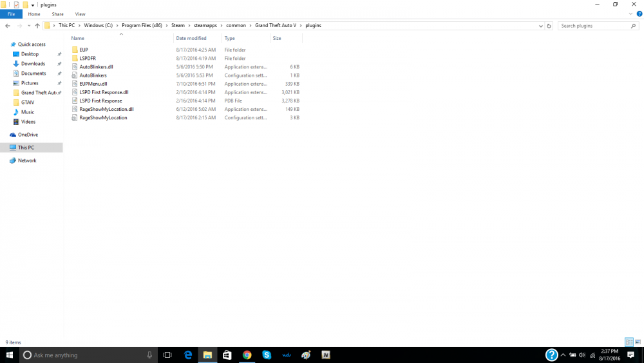The height and width of the screenshot is (363, 644).
Task: Click 'Windows (C:)' breadcrumb segment
Action: (98, 26)
